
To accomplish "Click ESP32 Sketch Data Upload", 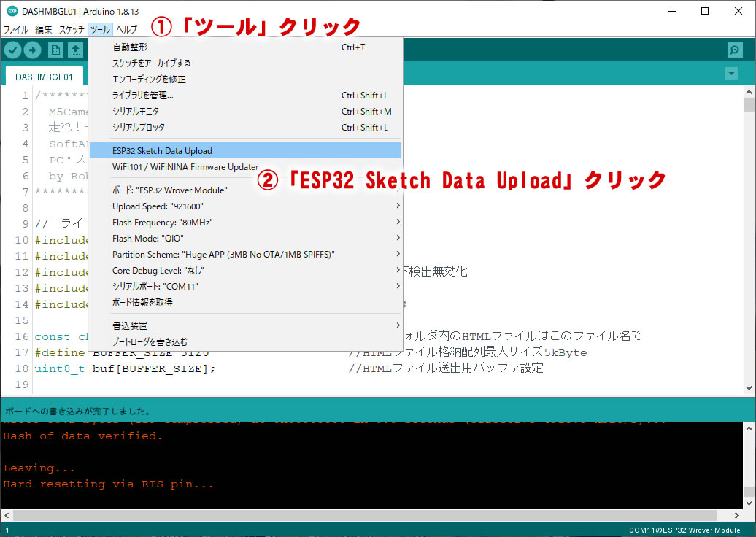I will [x=245, y=151].
